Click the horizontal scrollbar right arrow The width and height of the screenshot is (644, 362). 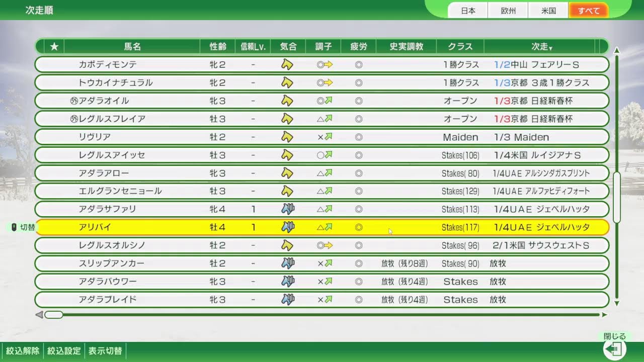tap(604, 315)
